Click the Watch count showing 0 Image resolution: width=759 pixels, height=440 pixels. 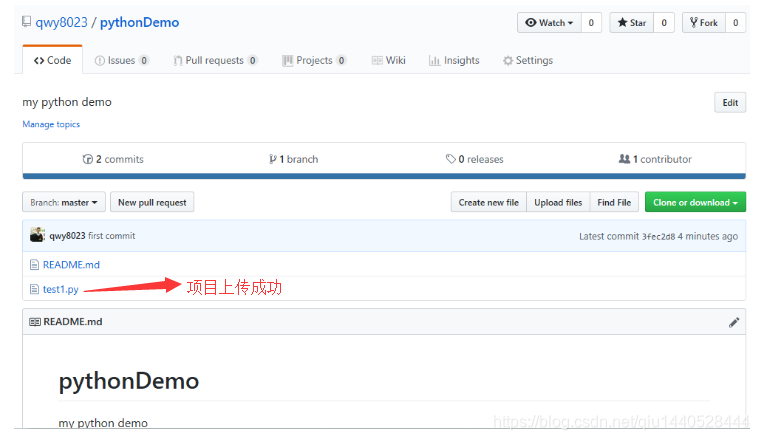pos(591,23)
